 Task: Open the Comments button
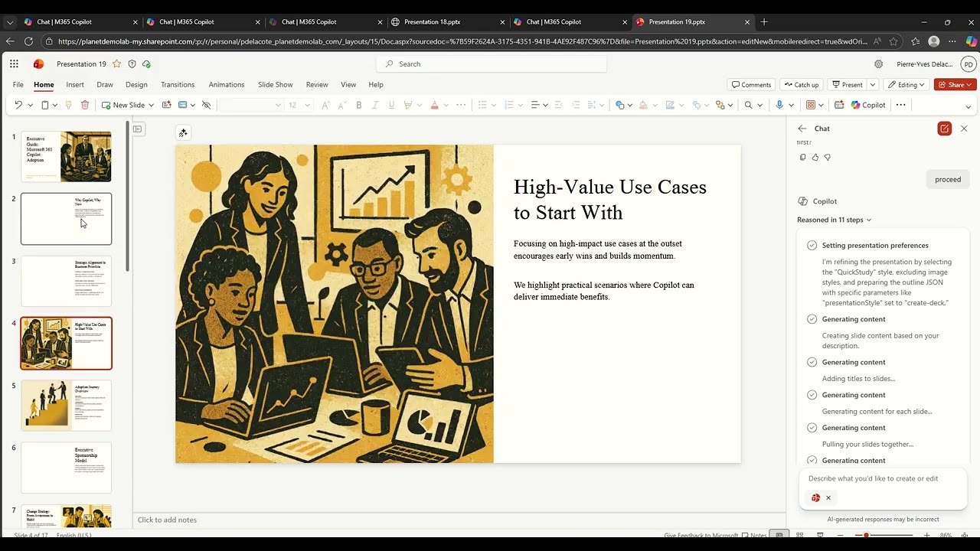(x=751, y=85)
